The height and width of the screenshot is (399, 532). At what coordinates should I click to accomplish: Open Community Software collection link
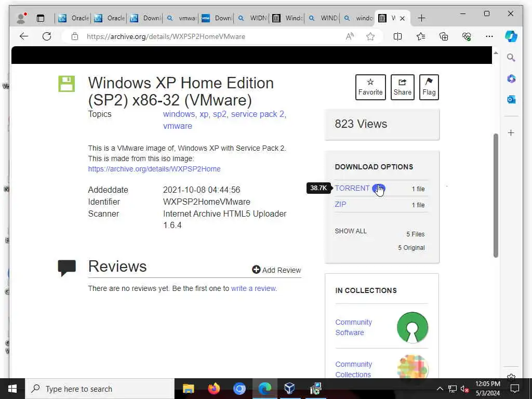point(353,327)
